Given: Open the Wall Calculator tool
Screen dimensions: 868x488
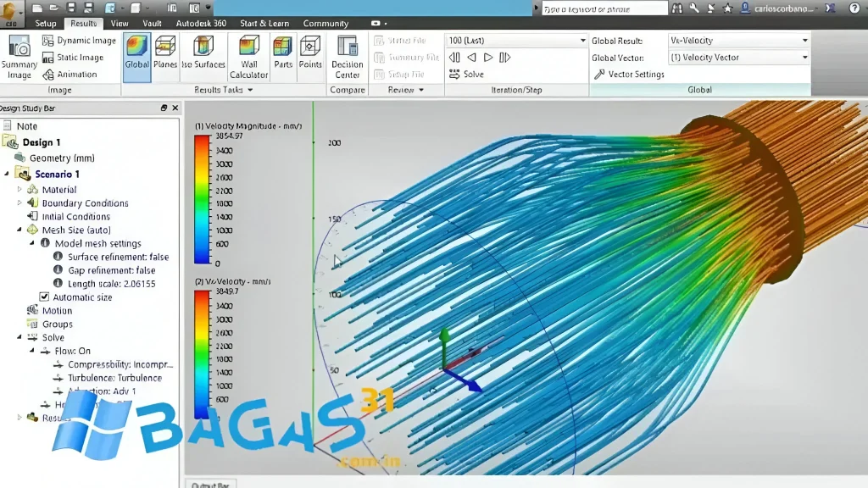Looking at the screenshot, I should tap(248, 57).
